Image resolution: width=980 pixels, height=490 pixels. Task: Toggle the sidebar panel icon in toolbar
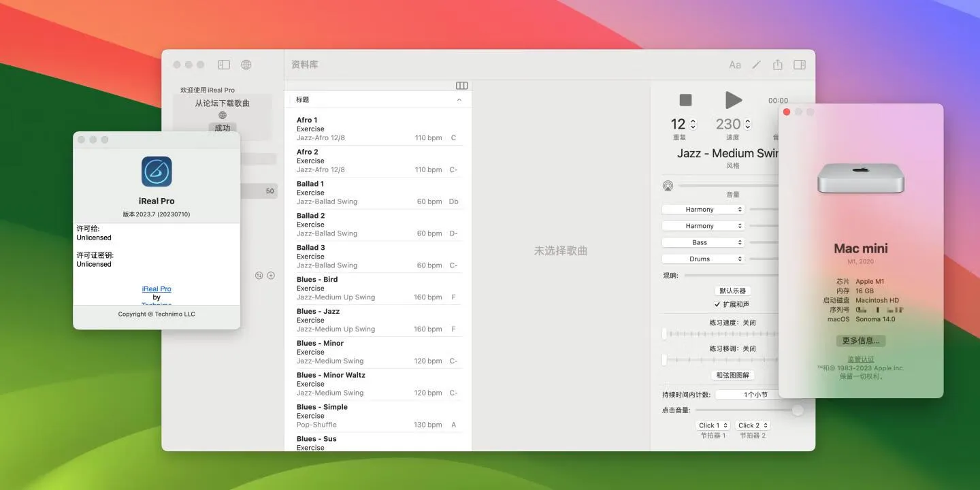(224, 65)
